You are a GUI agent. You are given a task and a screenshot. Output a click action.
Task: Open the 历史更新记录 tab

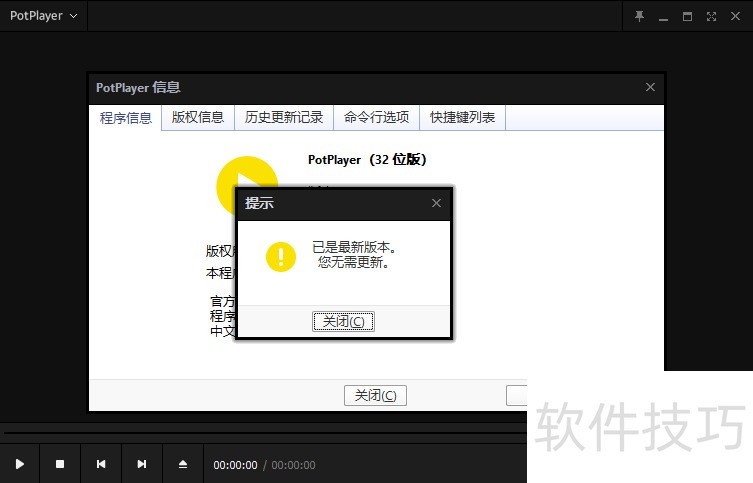click(284, 117)
